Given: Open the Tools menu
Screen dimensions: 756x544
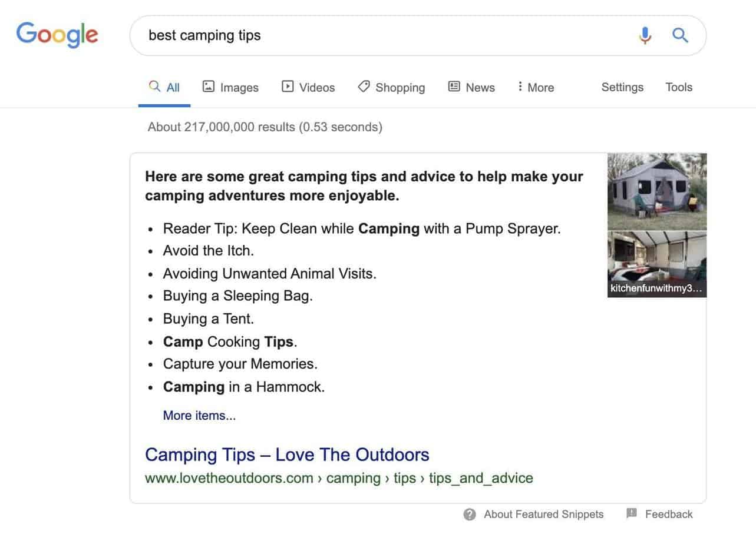Looking at the screenshot, I should (x=679, y=87).
